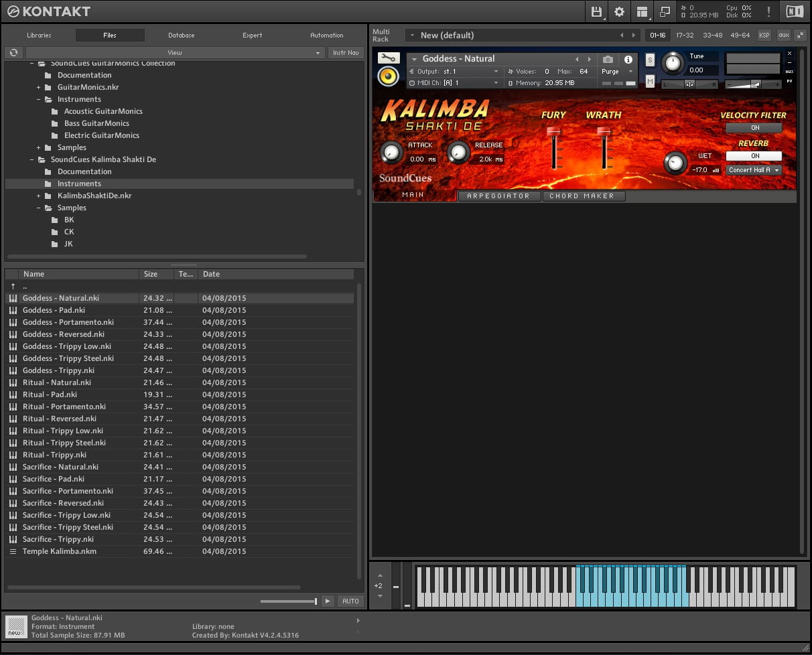812x655 pixels.
Task: Open the instrument info icon
Action: click(x=628, y=60)
